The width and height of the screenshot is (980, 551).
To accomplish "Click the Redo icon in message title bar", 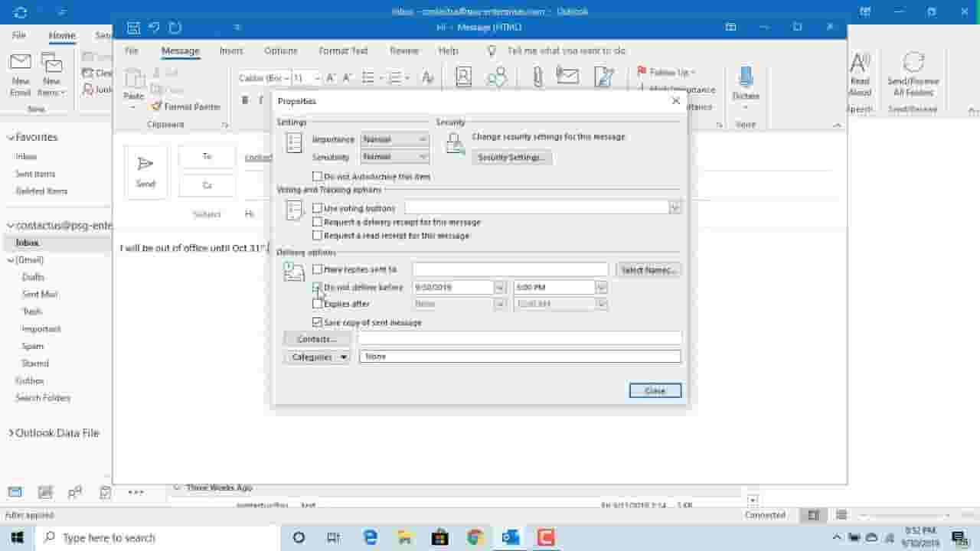I will pyautogui.click(x=175, y=27).
